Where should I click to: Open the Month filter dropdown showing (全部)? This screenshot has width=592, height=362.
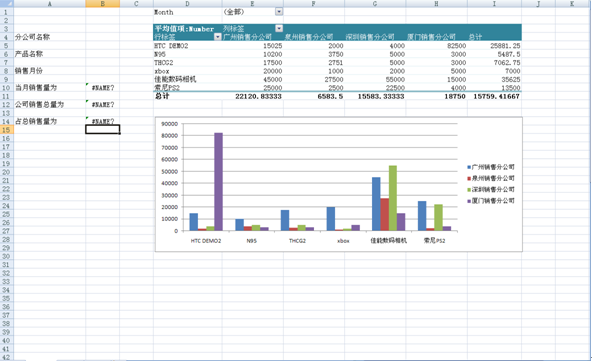279,12
